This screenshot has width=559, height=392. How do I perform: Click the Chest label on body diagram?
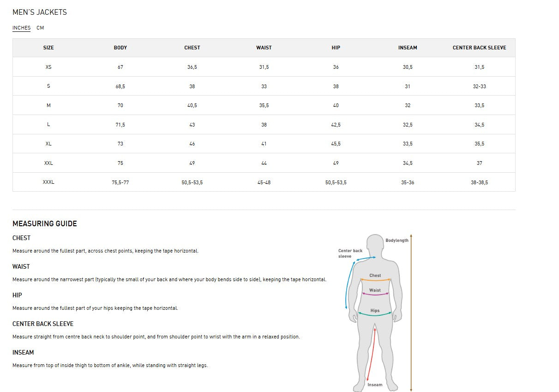click(x=375, y=276)
